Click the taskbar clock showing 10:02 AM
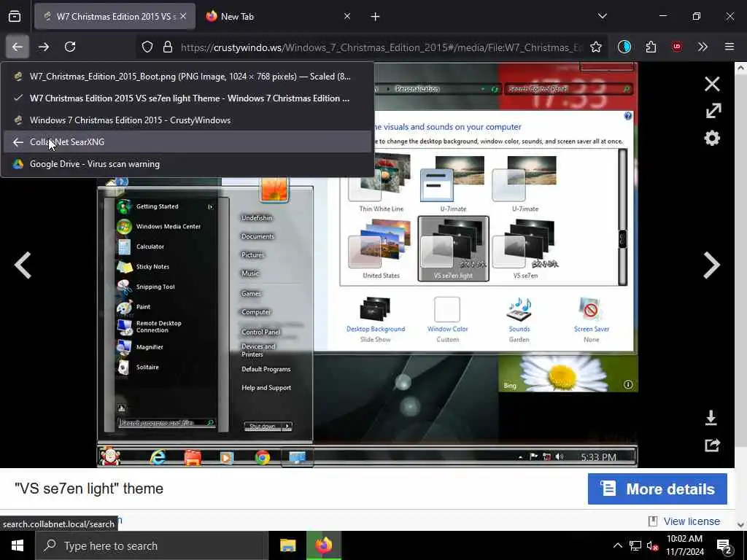Image resolution: width=747 pixels, height=560 pixels. (x=684, y=545)
